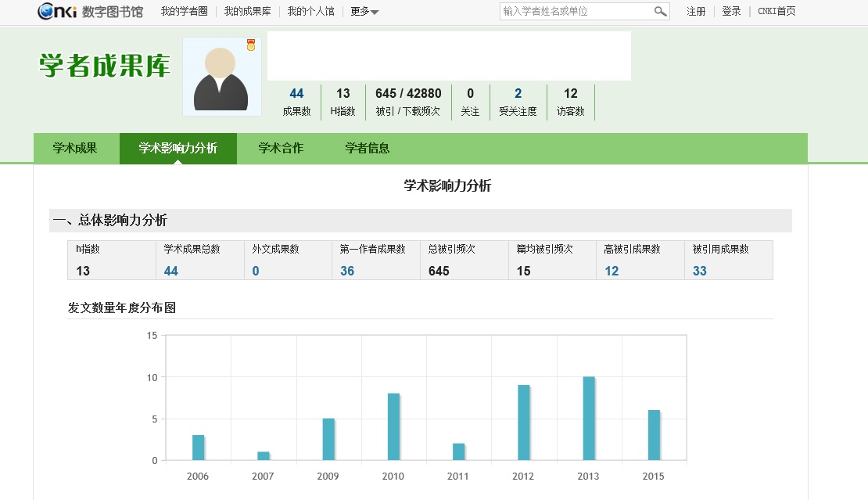The width and height of the screenshot is (868, 500).
Task: Click the medal badge on avatar
Action: (x=251, y=45)
